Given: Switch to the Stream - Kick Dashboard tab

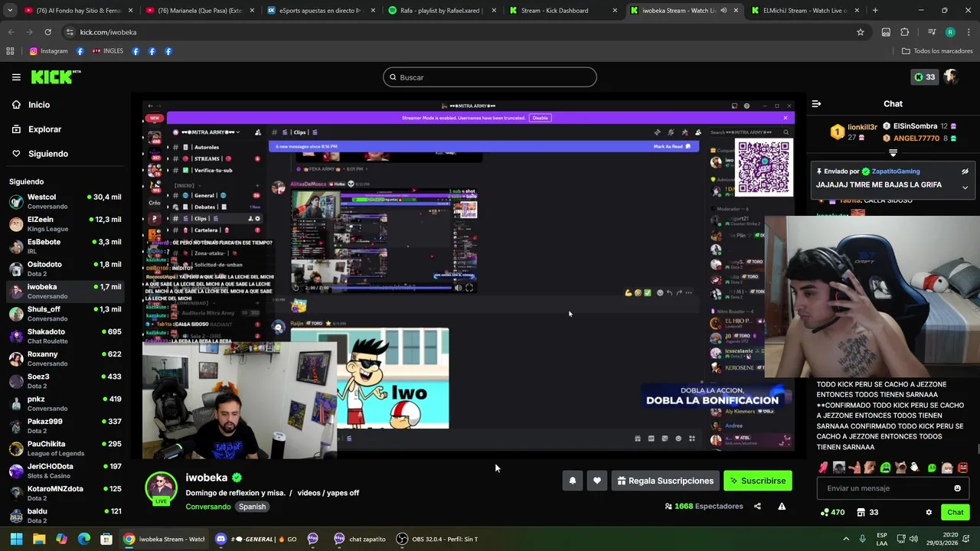Looking at the screenshot, I should click(563, 11).
